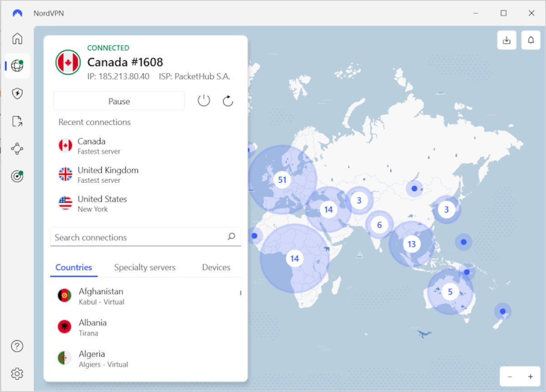
Task: Click the Africa cluster showing 14
Action: click(x=294, y=258)
